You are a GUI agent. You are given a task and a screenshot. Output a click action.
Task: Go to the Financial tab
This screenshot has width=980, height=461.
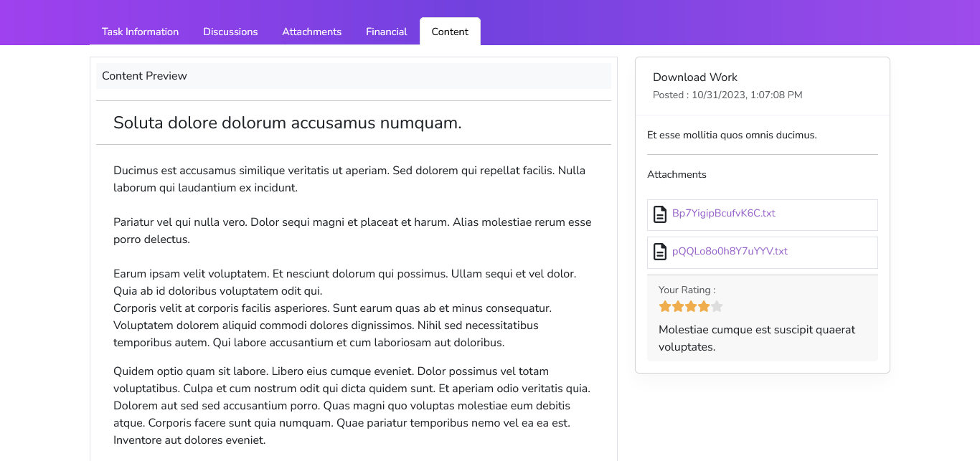(x=386, y=32)
